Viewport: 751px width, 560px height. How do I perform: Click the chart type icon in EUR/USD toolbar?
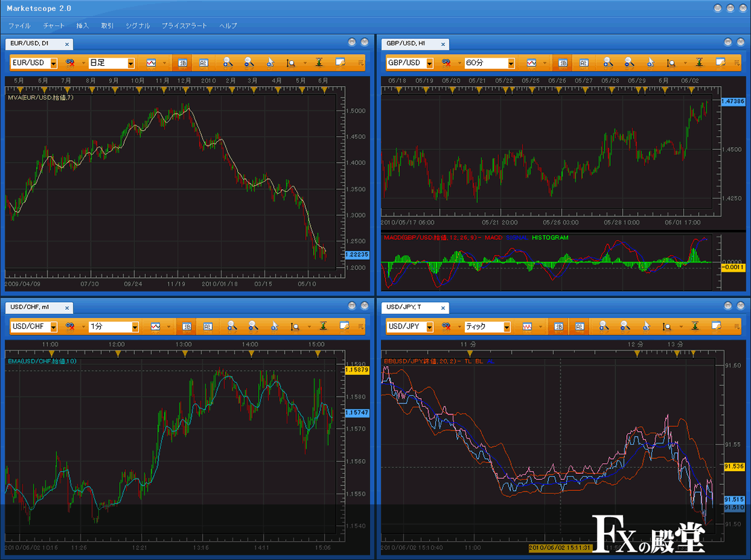[151, 63]
